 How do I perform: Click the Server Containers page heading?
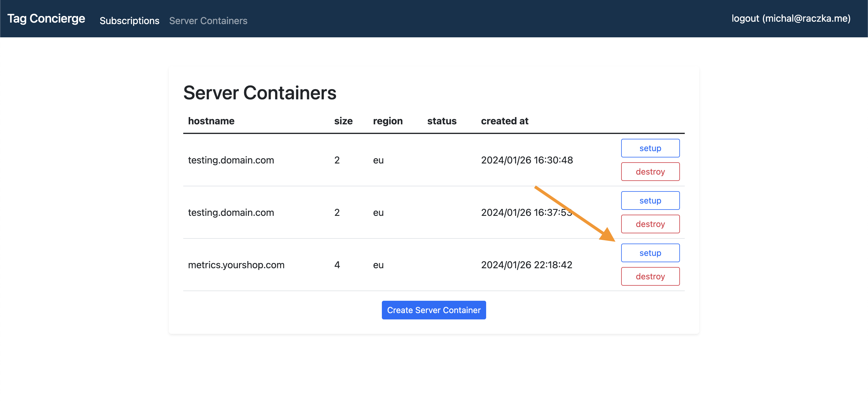tap(260, 93)
